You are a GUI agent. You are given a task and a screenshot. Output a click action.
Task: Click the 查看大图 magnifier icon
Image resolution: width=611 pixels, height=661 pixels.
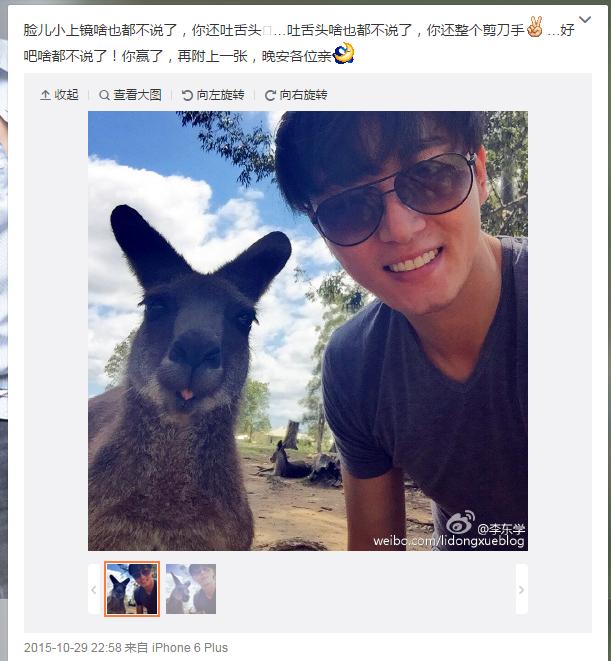pos(104,95)
